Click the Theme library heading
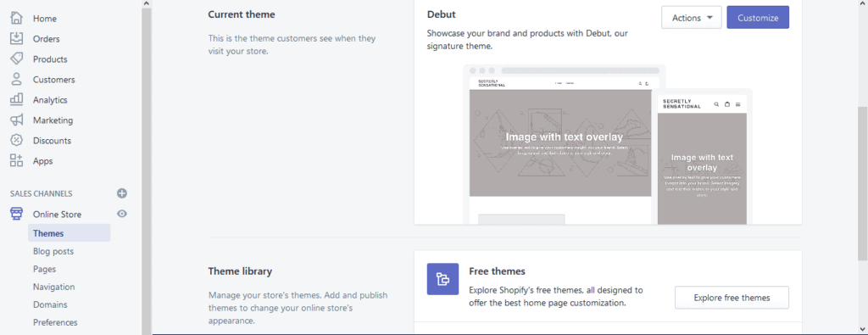Screen dimensions: 868x335 tap(240, 271)
